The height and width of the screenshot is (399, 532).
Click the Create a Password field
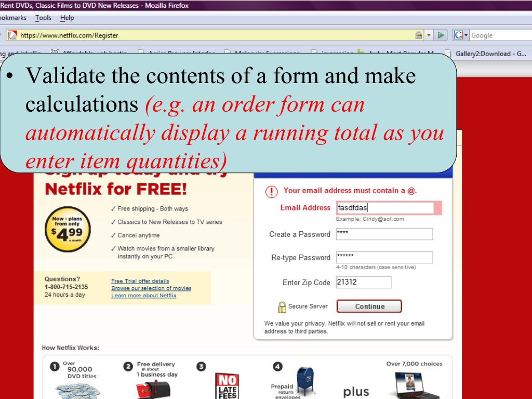[x=384, y=234]
